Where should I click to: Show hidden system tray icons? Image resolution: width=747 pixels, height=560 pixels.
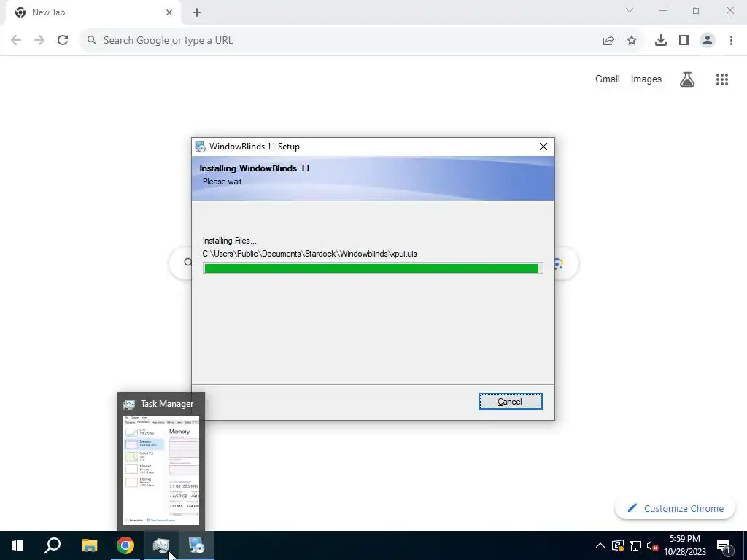[600, 545]
